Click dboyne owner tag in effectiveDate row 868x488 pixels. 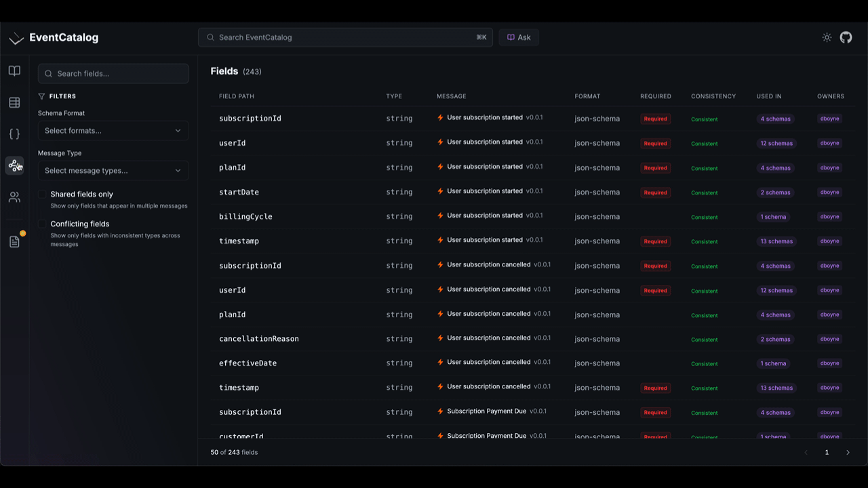[830, 363]
